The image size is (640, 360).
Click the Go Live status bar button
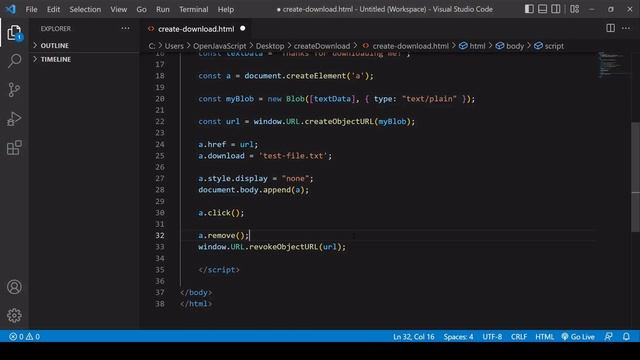tap(578, 337)
